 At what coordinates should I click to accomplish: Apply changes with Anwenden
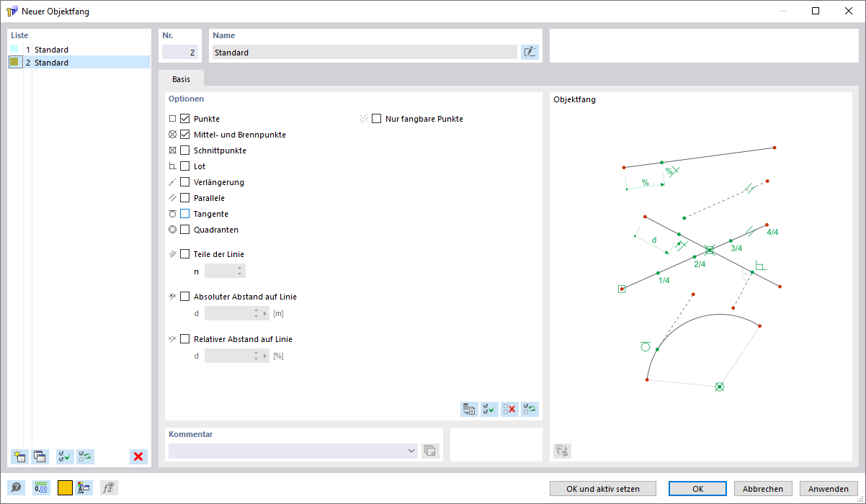click(x=829, y=488)
